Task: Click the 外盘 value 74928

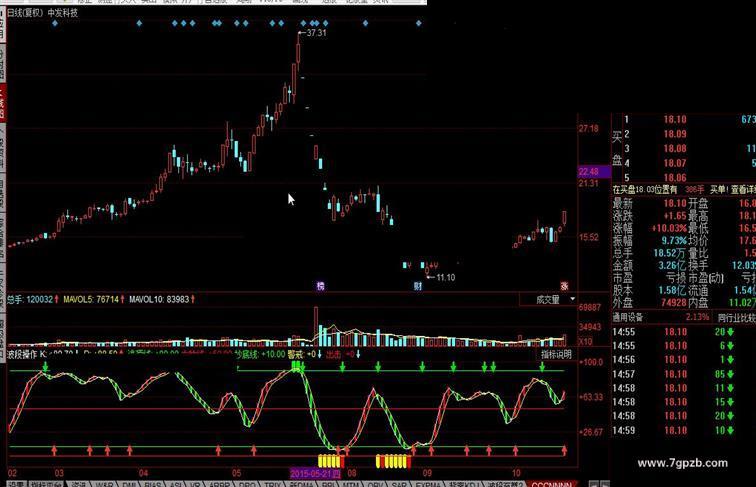Action: [x=674, y=303]
